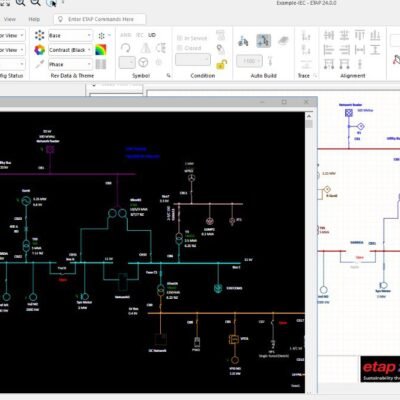Click the DC Network composite element
Viewport: 400px width, 400px height.
(160, 340)
